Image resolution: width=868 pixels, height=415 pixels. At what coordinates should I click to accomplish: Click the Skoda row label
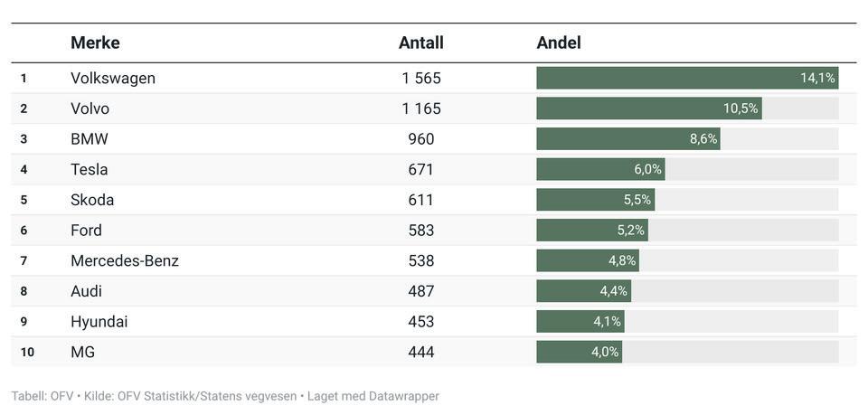(92, 200)
